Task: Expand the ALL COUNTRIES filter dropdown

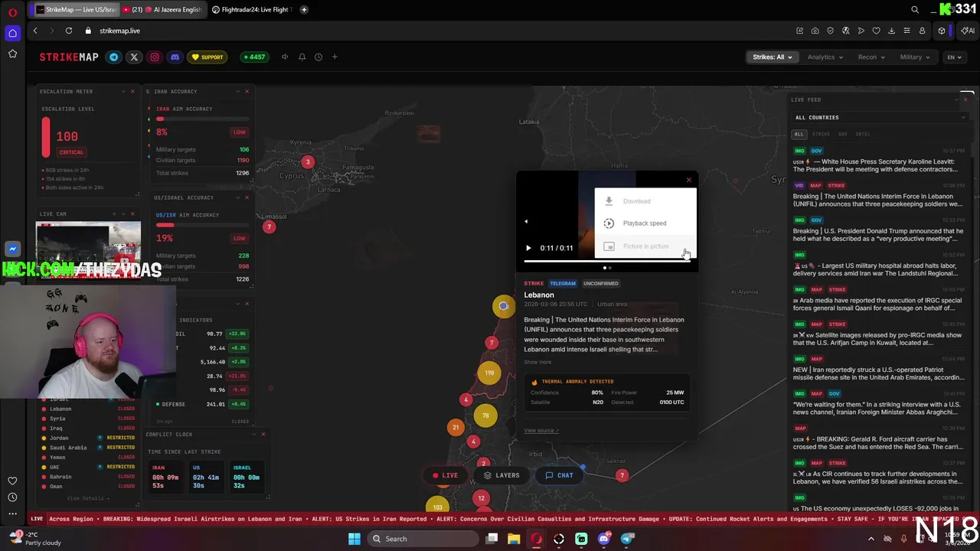Action: [x=880, y=117]
